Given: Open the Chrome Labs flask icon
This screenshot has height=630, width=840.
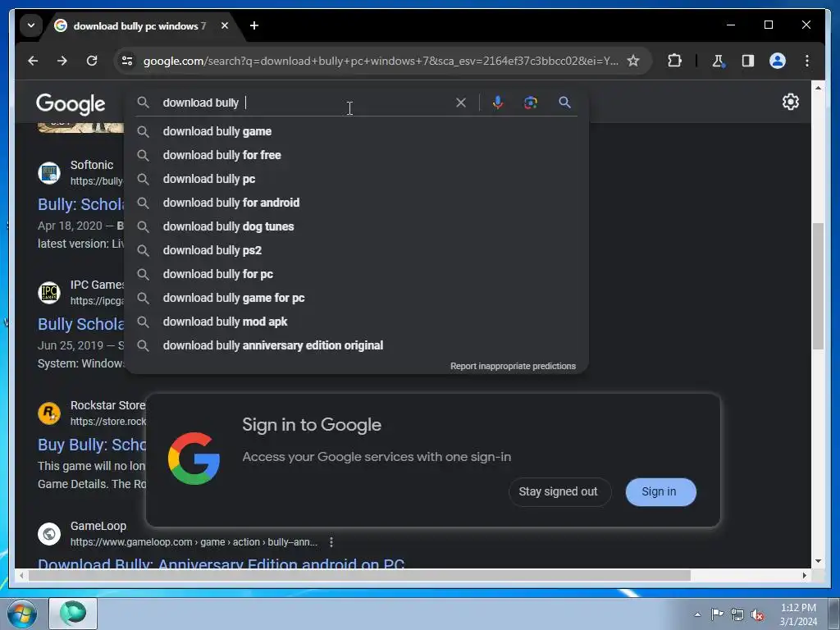Looking at the screenshot, I should pos(718,61).
